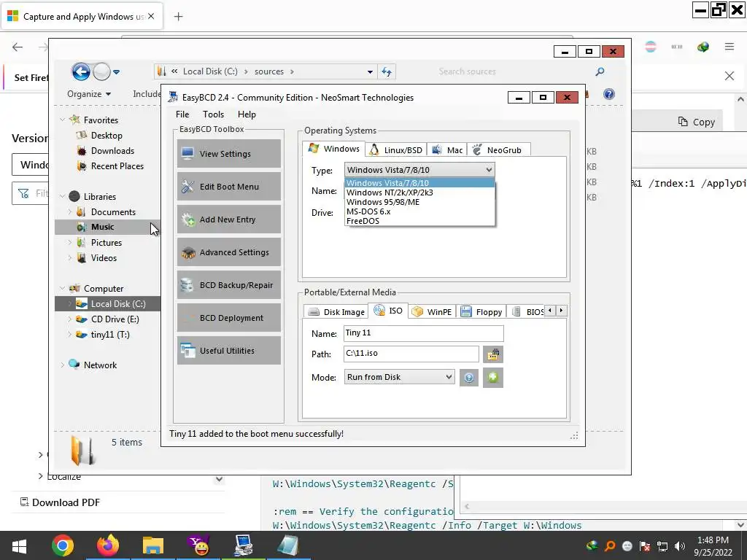Open EasyBCD Tools menu

coord(213,114)
